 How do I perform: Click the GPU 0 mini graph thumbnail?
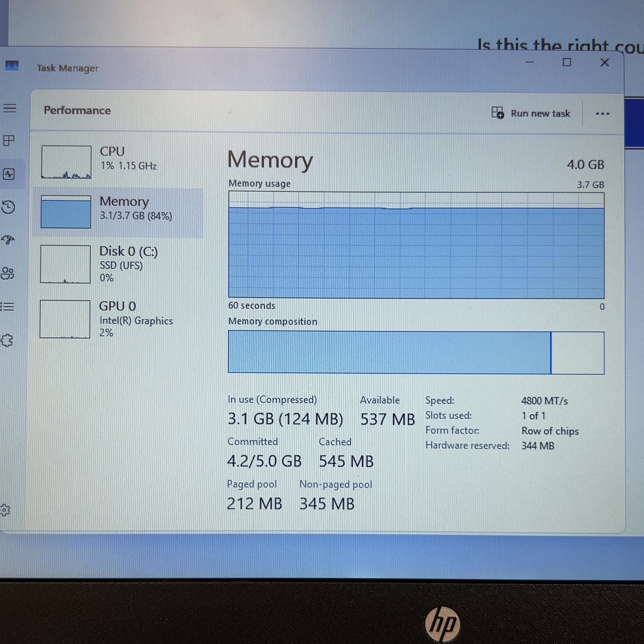coord(65,319)
